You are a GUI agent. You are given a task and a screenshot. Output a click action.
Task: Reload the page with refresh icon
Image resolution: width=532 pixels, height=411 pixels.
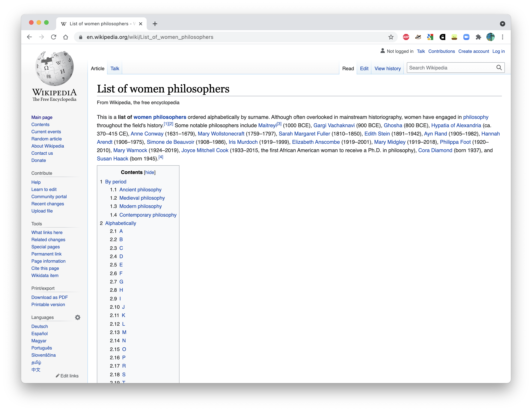54,37
